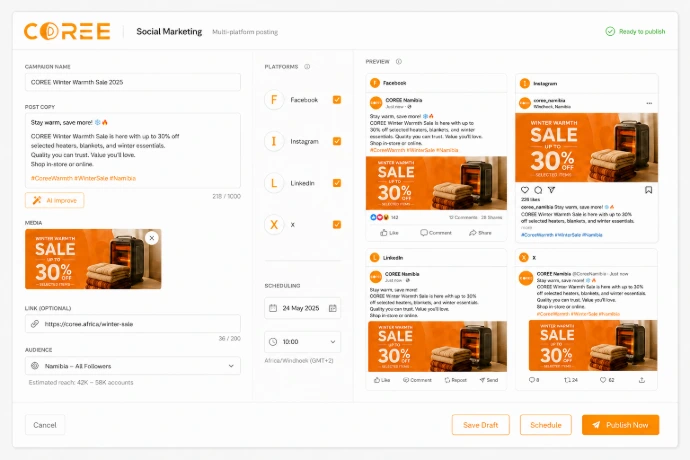Click the Facebook platform circle icon
This screenshot has height=460, width=690.
pos(274,100)
